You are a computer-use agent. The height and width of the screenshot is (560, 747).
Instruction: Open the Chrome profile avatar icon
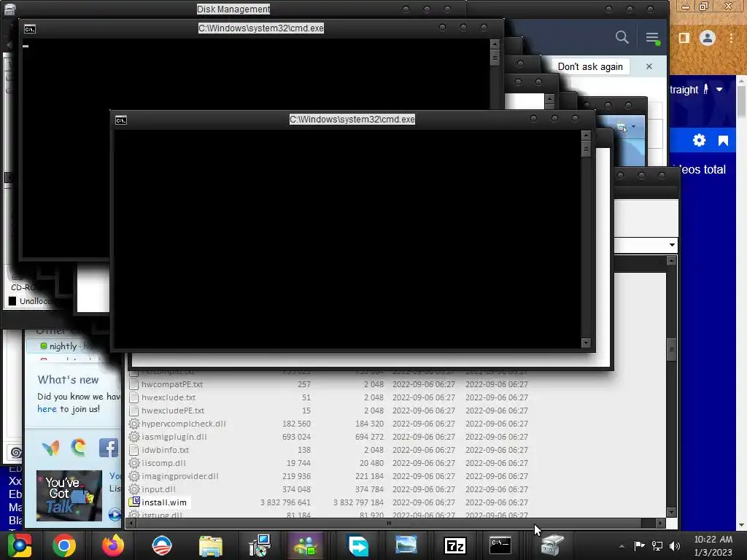(708, 38)
